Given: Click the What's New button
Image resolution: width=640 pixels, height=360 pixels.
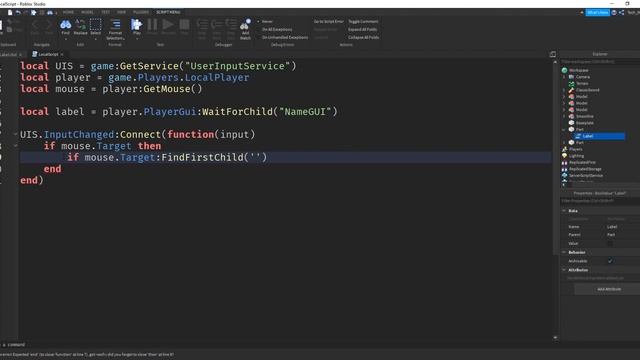Looking at the screenshot, I should pyautogui.click(x=598, y=13).
